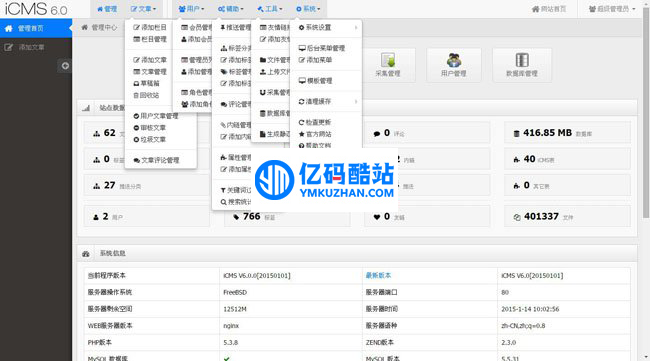Viewport: 650px width, 361px height.
Task: Open 属性管理 in the 辅助 menu
Action: pyautogui.click(x=235, y=157)
